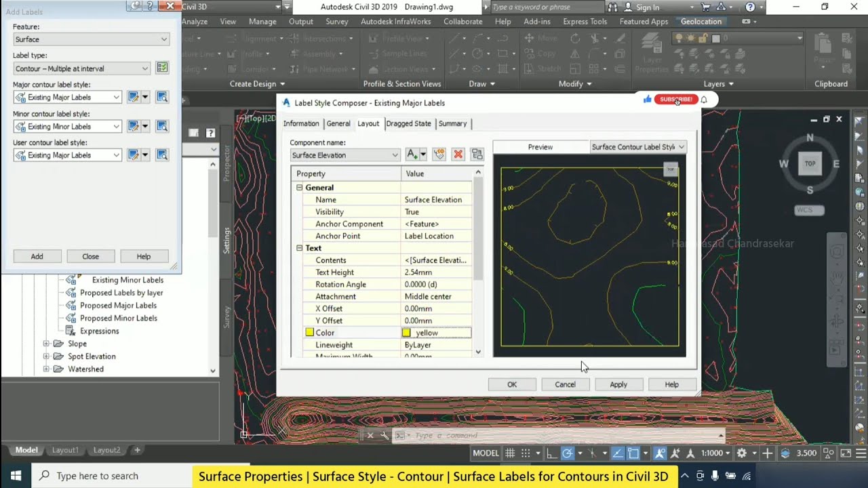The width and height of the screenshot is (868, 488).
Task: Collapse the General property group
Action: 299,188
